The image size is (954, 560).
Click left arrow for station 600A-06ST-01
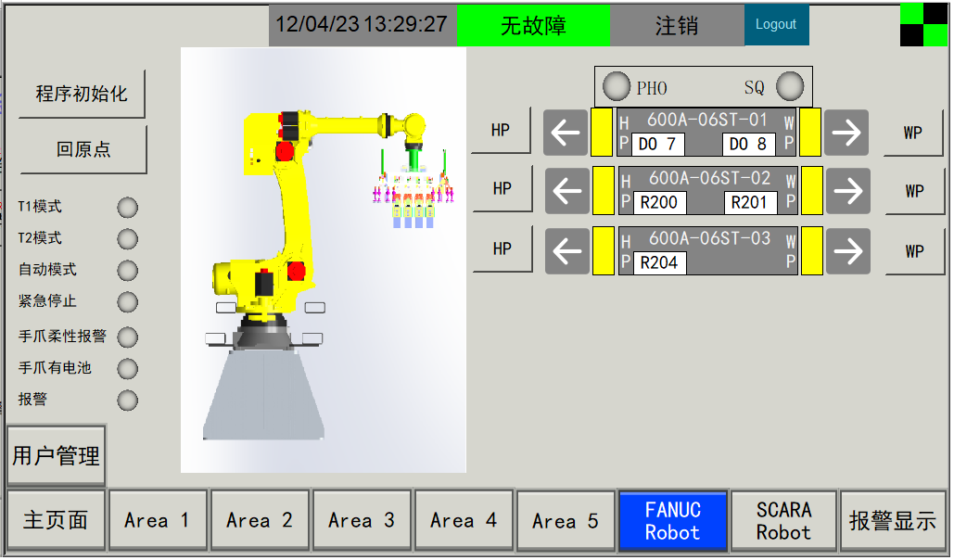pyautogui.click(x=566, y=133)
